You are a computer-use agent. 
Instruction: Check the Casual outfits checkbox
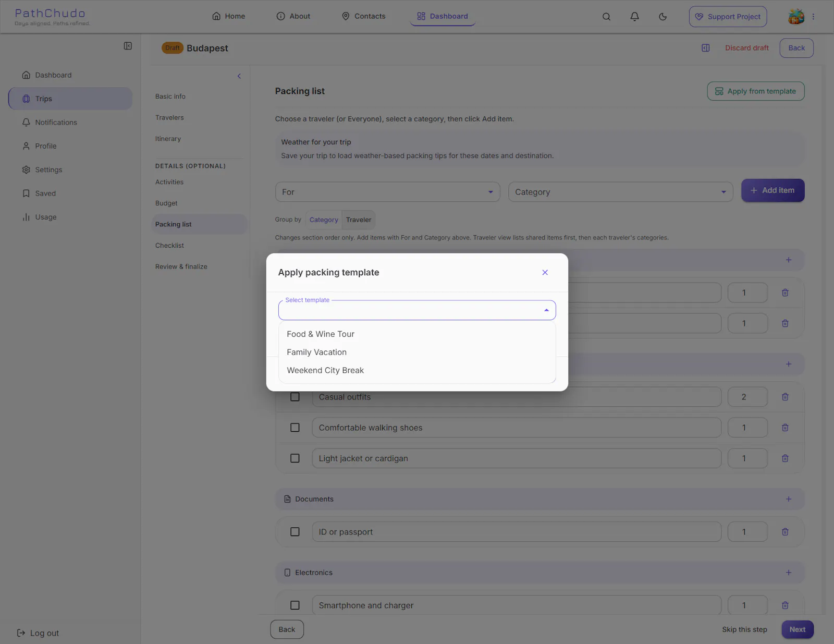(295, 397)
